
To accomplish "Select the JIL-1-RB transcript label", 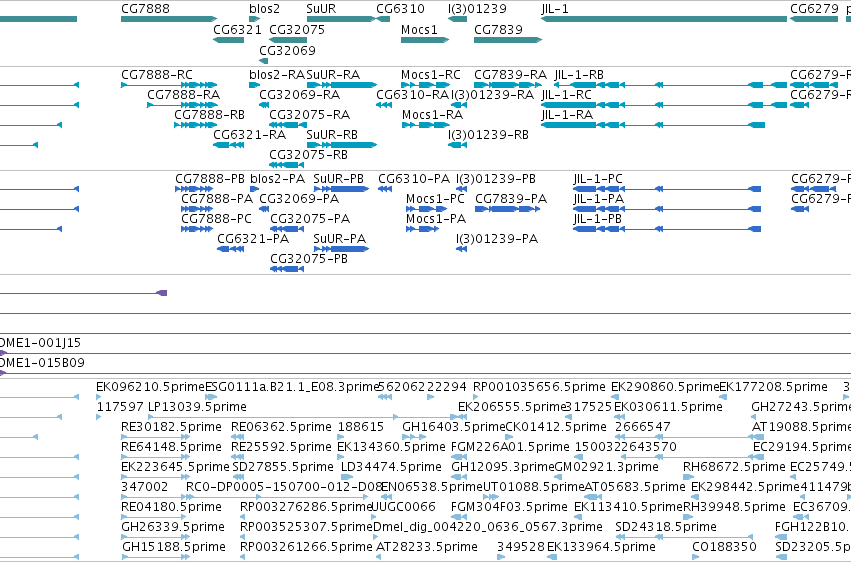I will [x=579, y=74].
